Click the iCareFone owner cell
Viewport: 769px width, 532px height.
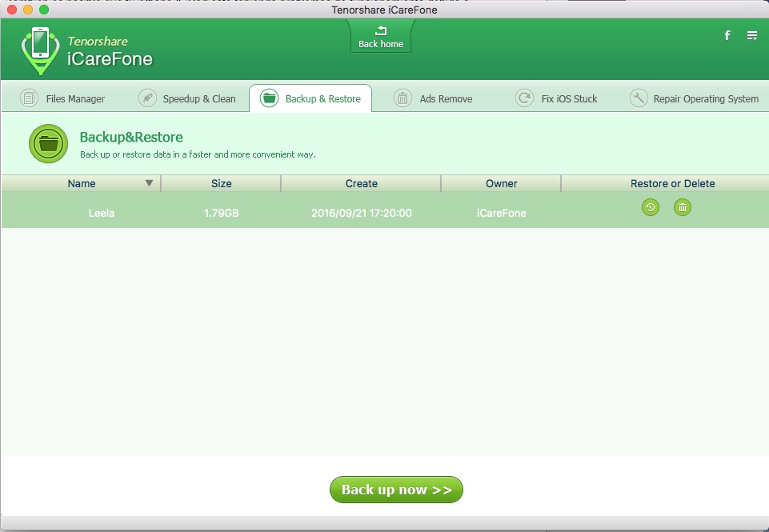coord(501,213)
